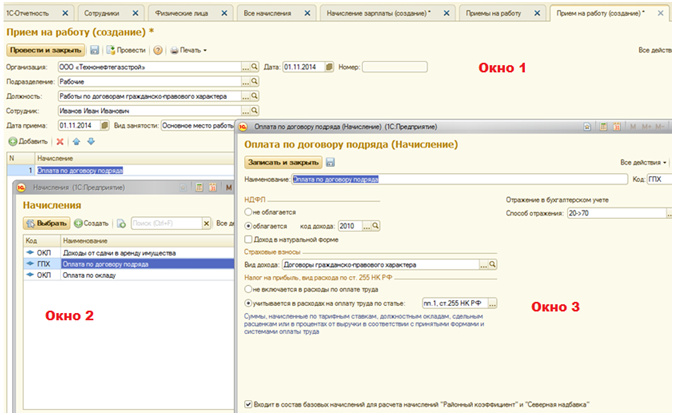The height and width of the screenshot is (415, 674).
Task: Click the M memory button in Начисления title bar
Action: [x=229, y=188]
